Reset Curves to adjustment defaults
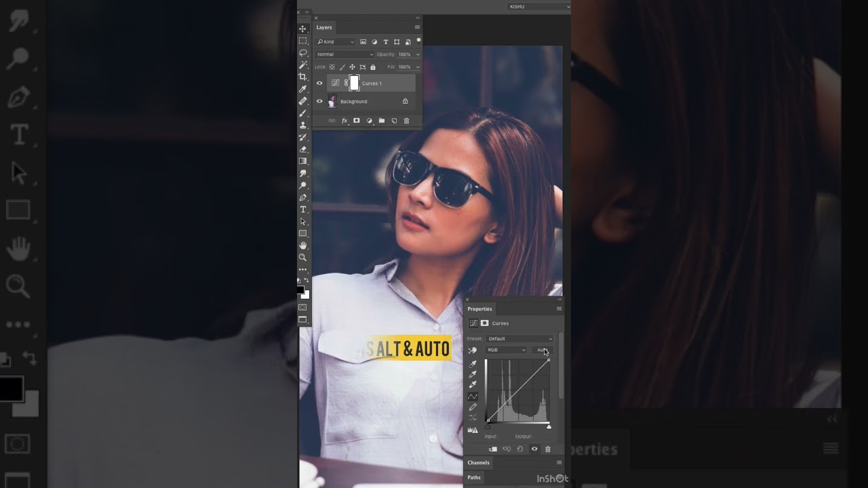This screenshot has width=868, height=488. tap(520, 449)
